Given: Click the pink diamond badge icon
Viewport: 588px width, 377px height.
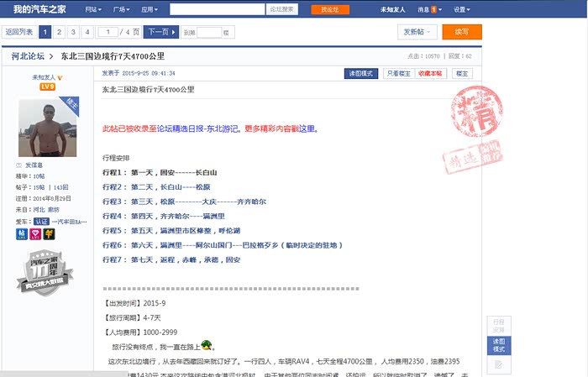Looking at the screenshot, I should [35, 234].
